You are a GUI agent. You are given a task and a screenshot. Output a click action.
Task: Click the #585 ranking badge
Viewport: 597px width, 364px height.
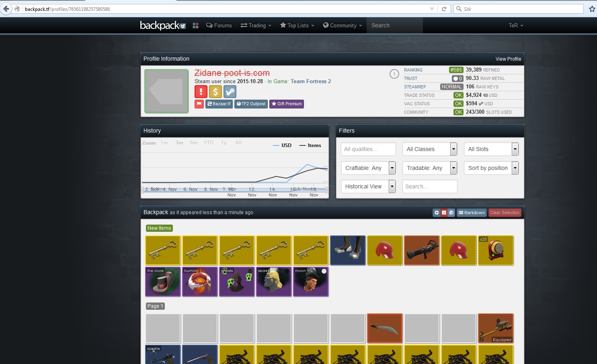(456, 70)
